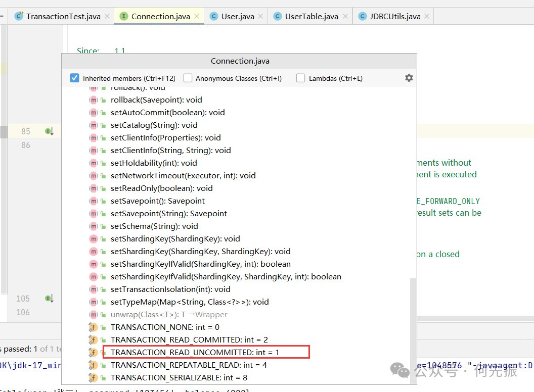Click the Connection.java popup title
Screen dimensions: 534x392
click(240, 61)
